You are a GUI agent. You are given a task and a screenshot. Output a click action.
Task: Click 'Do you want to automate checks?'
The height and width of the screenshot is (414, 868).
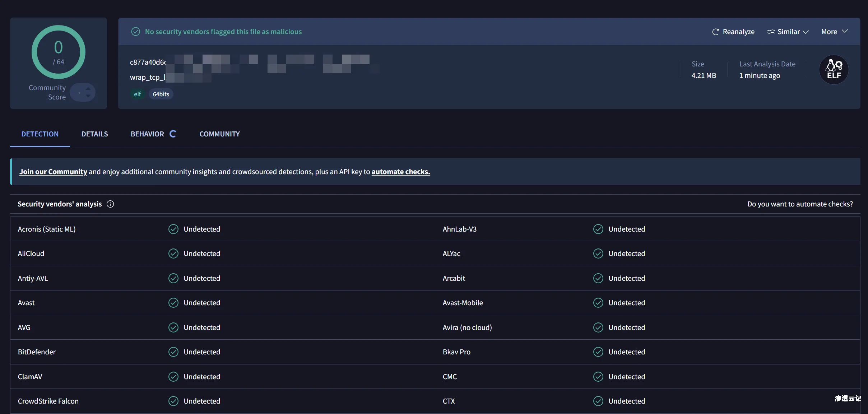click(800, 204)
